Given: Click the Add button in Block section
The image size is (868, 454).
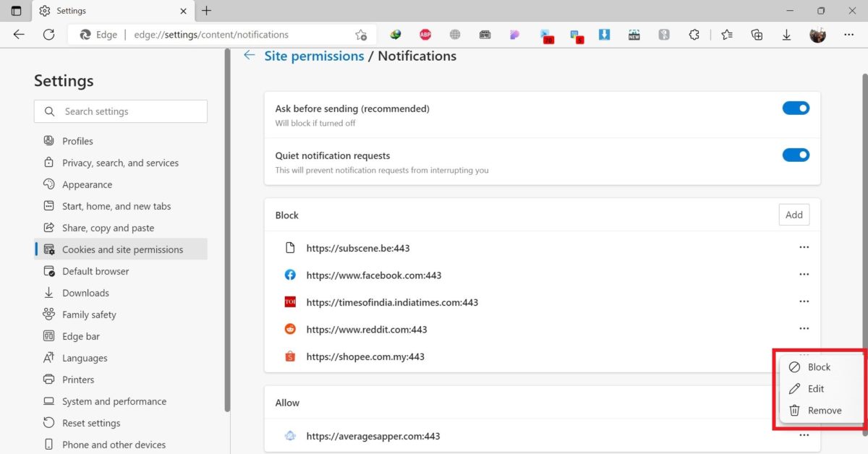Looking at the screenshot, I should point(793,215).
